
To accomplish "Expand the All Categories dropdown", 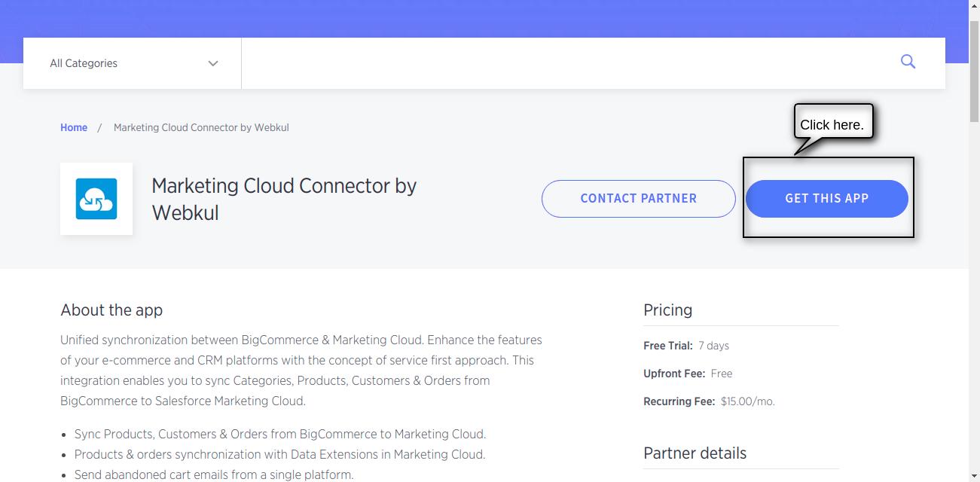I will pyautogui.click(x=133, y=63).
